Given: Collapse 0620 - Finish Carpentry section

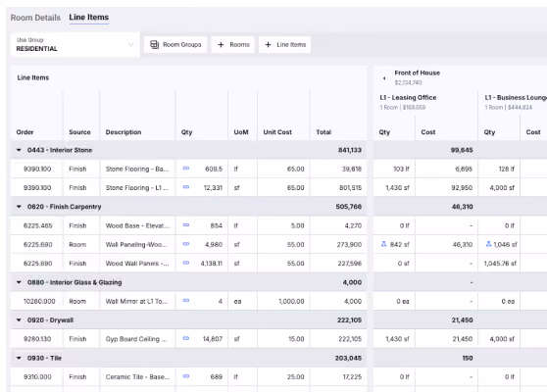Looking at the screenshot, I should [19, 207].
